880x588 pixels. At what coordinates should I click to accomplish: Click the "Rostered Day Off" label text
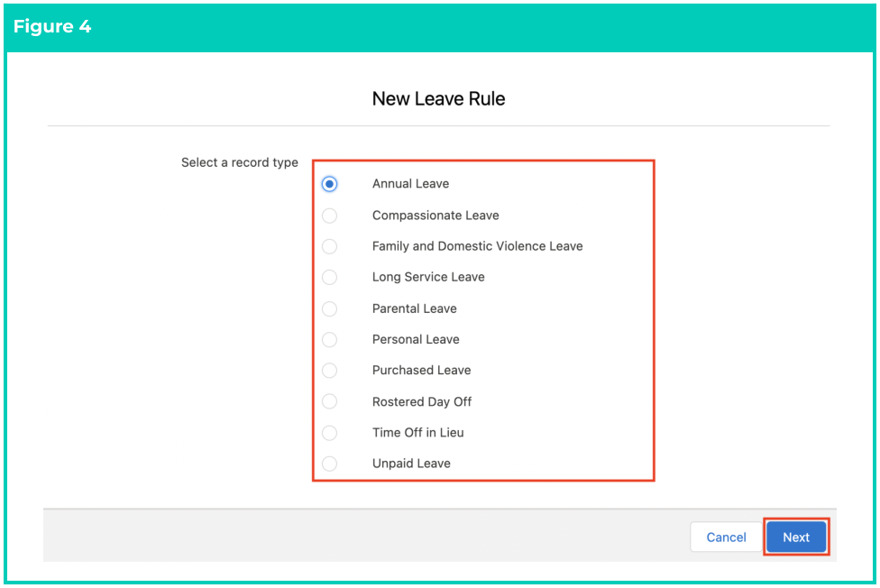[x=421, y=402]
